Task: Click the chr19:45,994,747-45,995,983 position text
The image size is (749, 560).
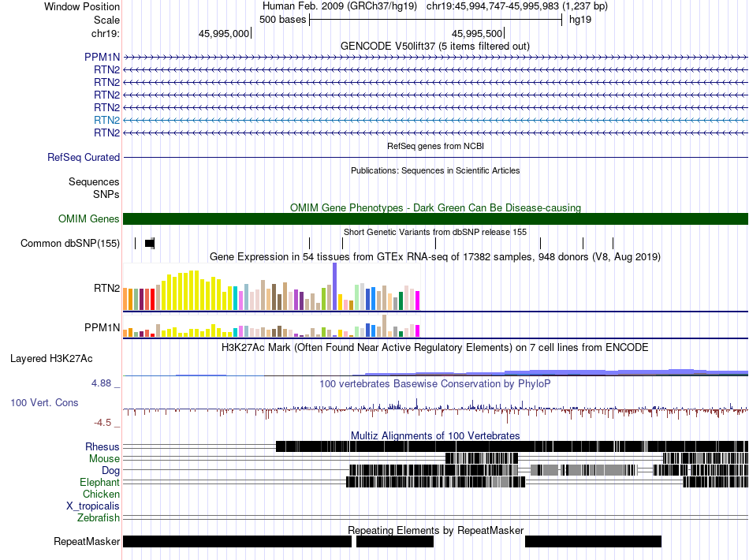Action: click(x=517, y=6)
